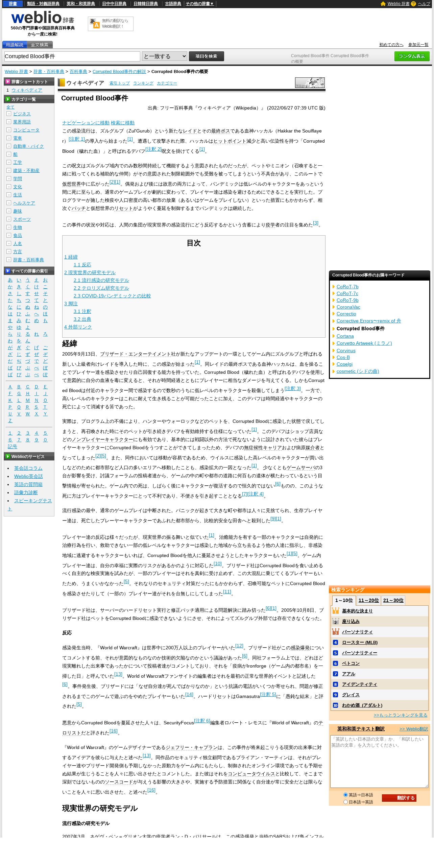The image size is (434, 868).
Task: Click the arrow icon in カテゴリ一覧 header
Action: [8, 99]
